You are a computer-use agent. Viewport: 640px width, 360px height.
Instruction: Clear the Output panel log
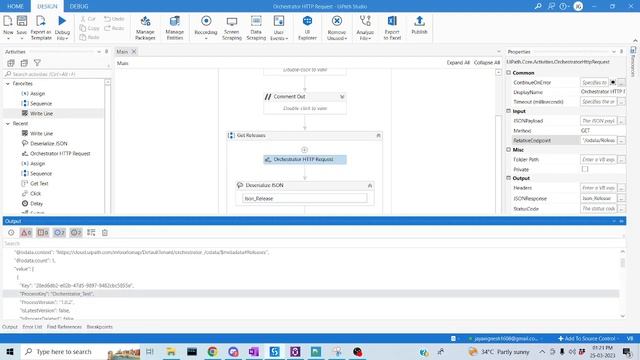tap(105, 233)
